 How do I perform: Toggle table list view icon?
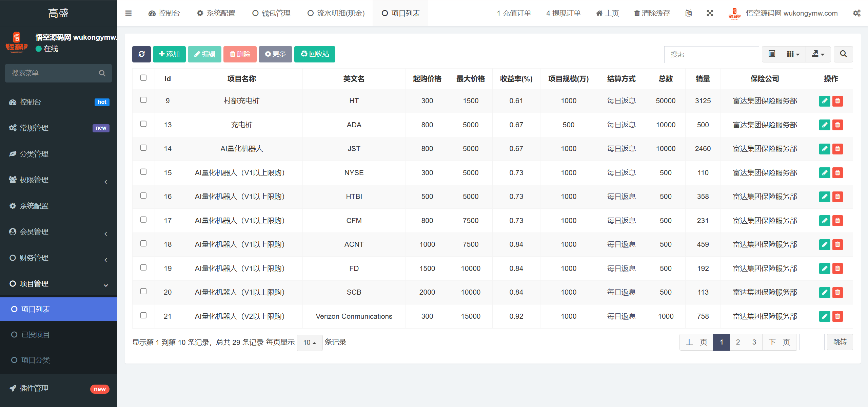click(772, 54)
